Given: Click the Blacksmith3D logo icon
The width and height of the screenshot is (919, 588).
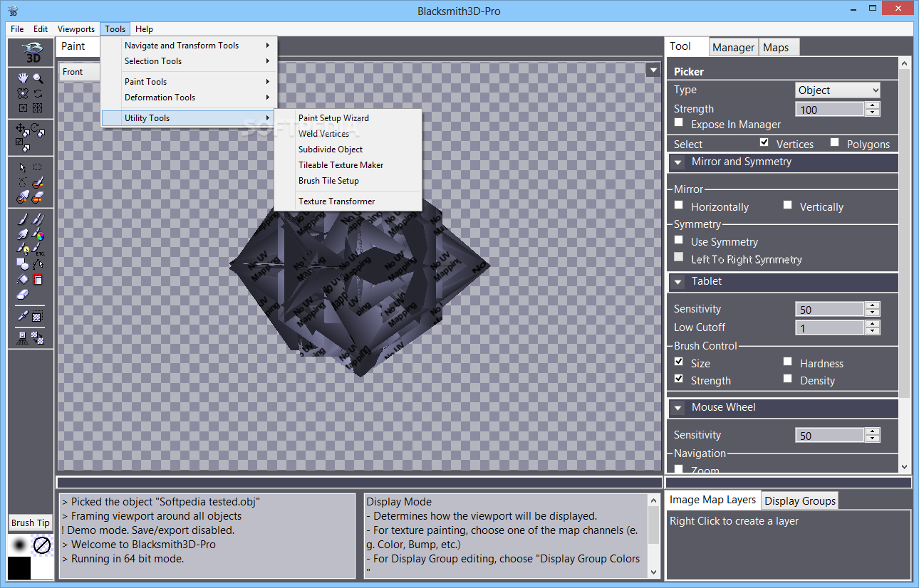Looking at the screenshot, I should pos(31,53).
